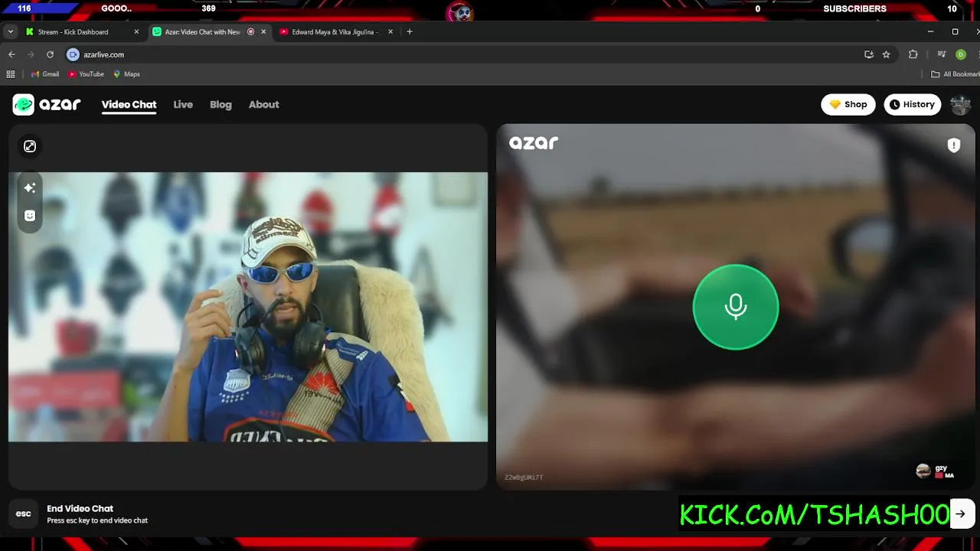Open the extensions puzzle icon
980x551 pixels.
tap(913, 54)
